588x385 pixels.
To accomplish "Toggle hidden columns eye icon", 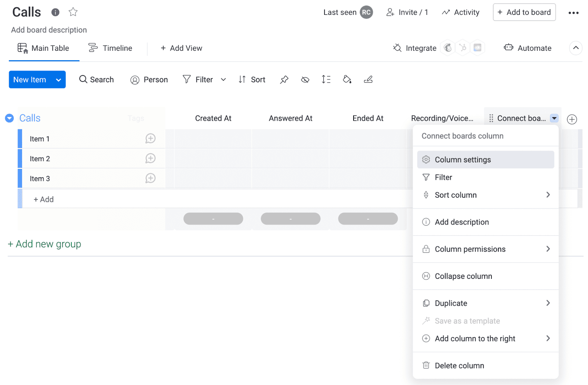I will [305, 80].
